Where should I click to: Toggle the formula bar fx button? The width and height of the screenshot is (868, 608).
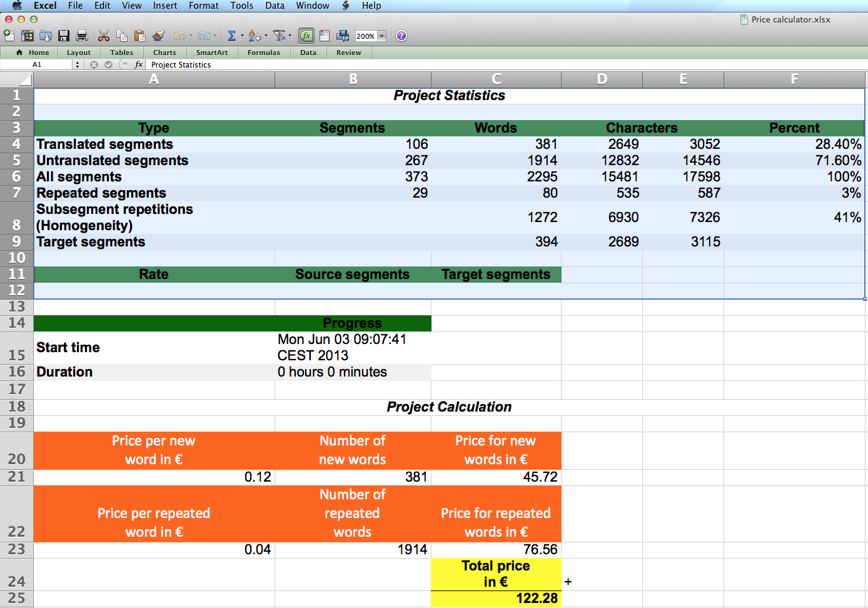(306, 36)
